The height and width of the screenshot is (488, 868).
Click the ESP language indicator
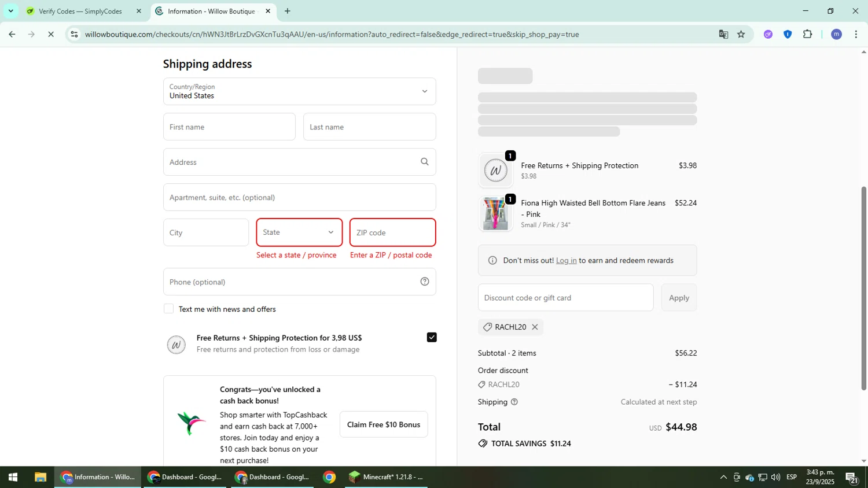click(x=792, y=477)
